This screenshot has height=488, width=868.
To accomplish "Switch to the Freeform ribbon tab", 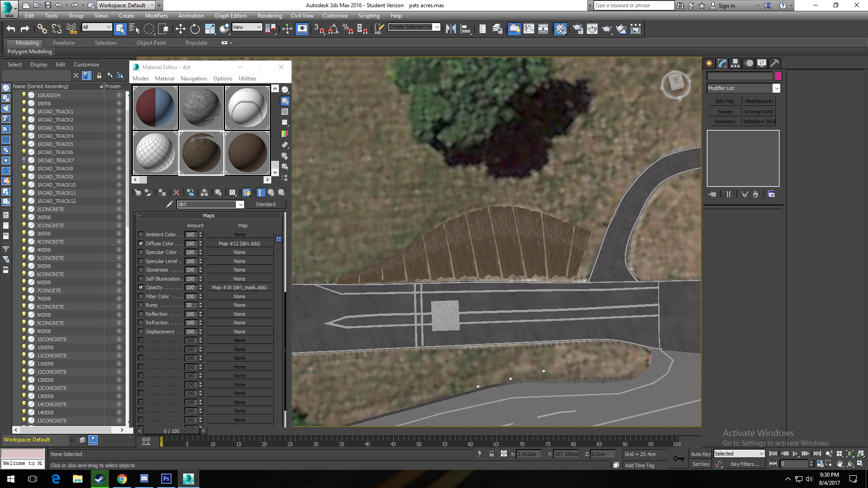I will pyautogui.click(x=64, y=43).
